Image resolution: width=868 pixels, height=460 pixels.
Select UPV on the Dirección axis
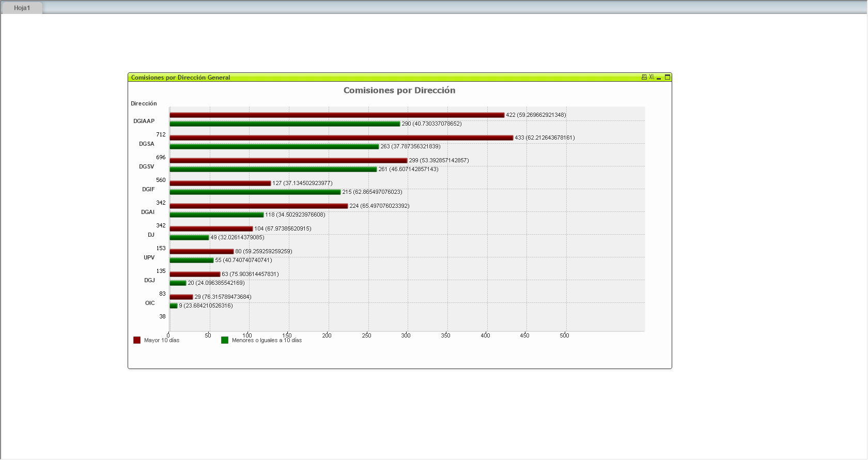coord(149,257)
